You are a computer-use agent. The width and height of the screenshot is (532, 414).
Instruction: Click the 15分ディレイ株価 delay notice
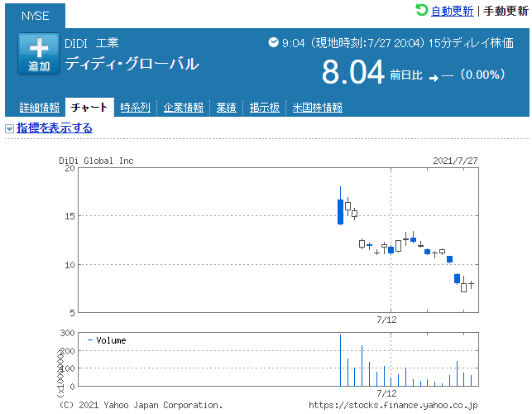[471, 43]
